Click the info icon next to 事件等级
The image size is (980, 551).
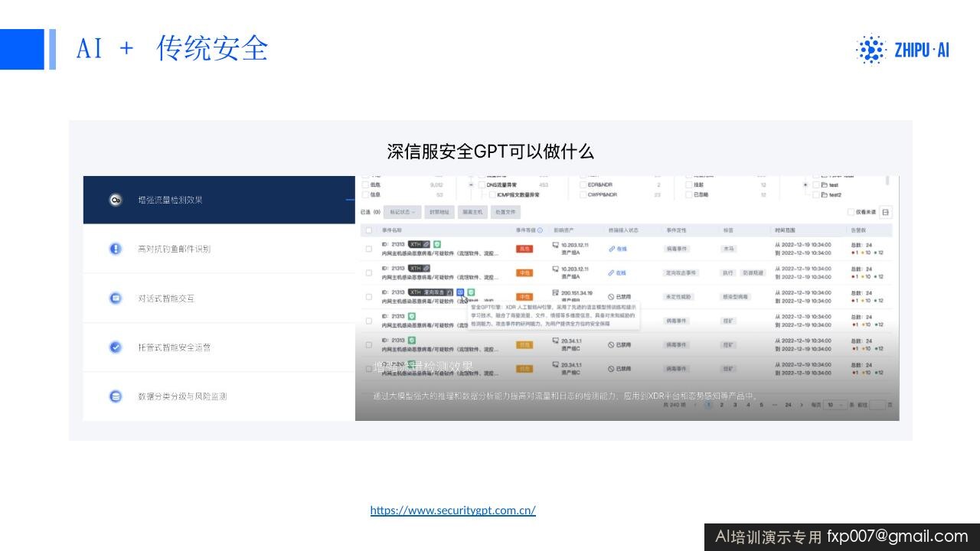pyautogui.click(x=540, y=230)
